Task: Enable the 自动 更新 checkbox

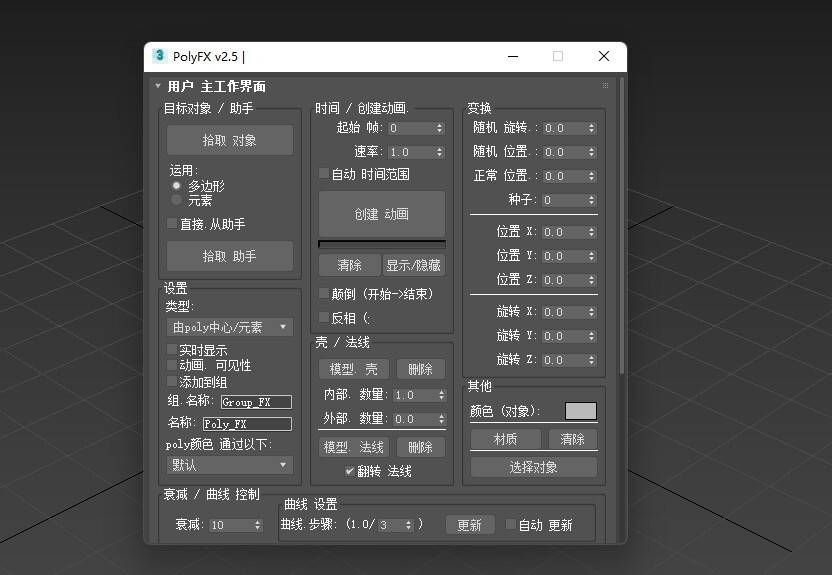Action: coord(510,524)
